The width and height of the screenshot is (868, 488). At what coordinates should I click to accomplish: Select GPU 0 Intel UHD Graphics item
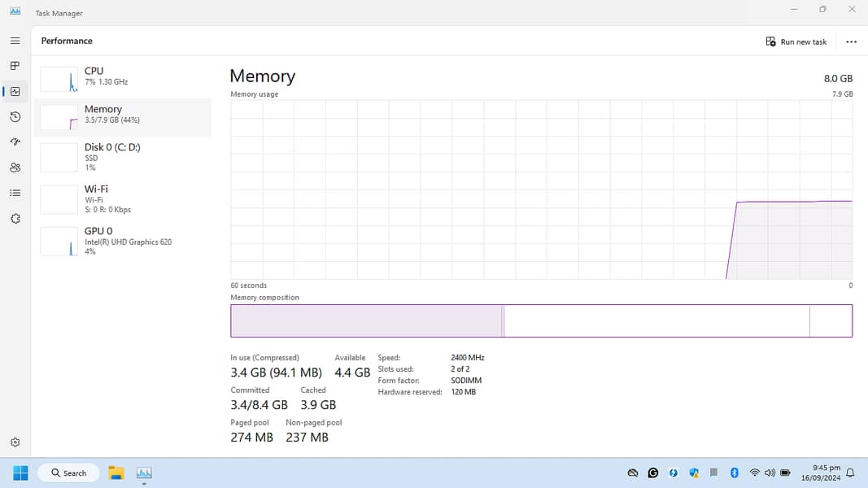pyautogui.click(x=122, y=241)
